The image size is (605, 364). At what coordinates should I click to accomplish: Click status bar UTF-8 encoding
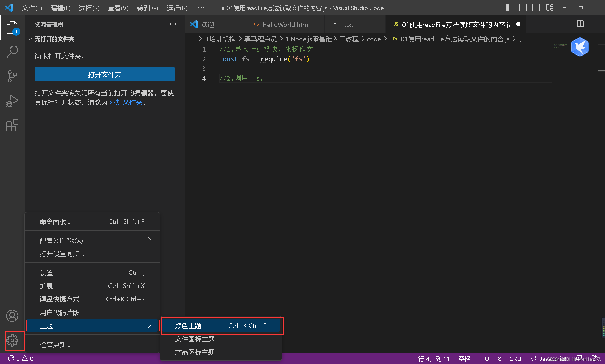point(493,359)
